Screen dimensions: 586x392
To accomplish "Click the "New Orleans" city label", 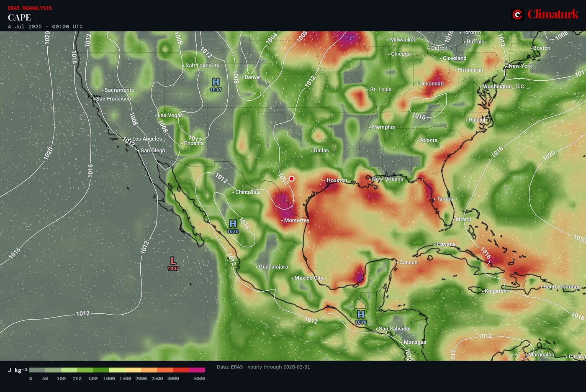I will [x=388, y=179].
